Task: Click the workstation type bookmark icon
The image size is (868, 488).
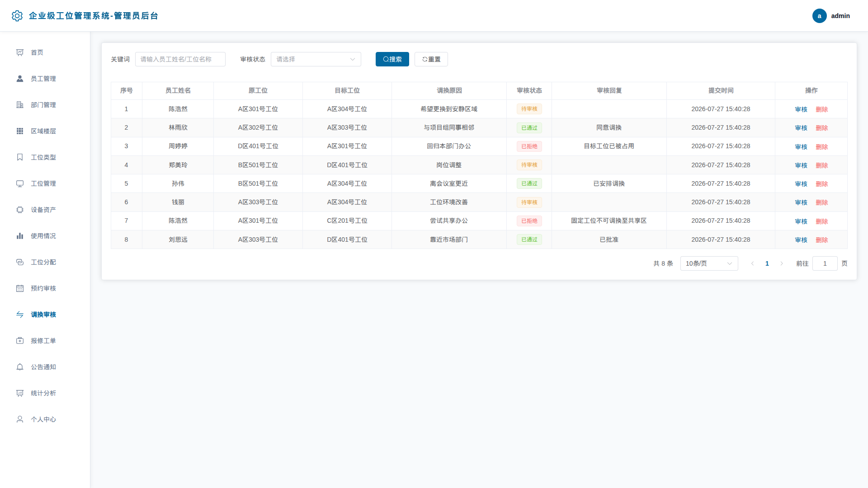Action: click(x=20, y=157)
